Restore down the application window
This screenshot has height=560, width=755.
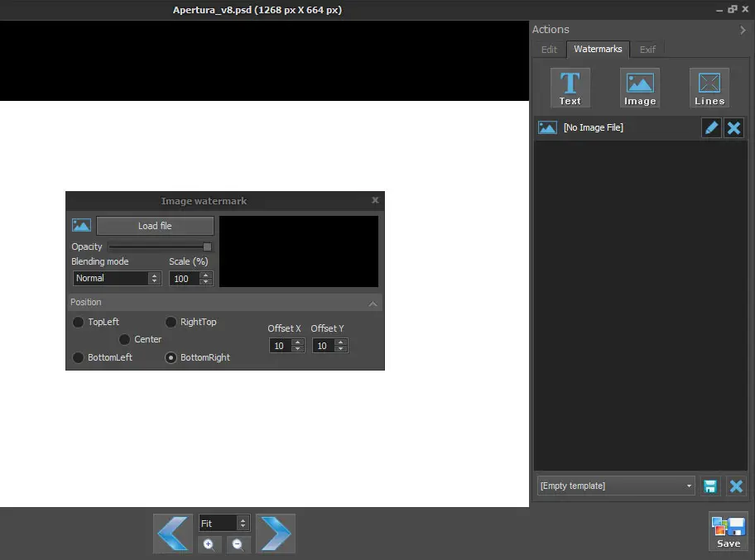[x=733, y=9]
